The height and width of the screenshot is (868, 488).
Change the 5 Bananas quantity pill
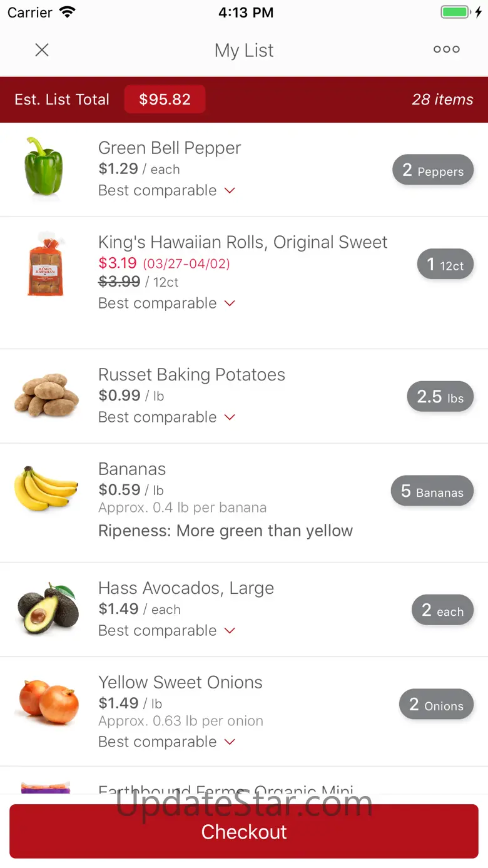click(x=432, y=491)
